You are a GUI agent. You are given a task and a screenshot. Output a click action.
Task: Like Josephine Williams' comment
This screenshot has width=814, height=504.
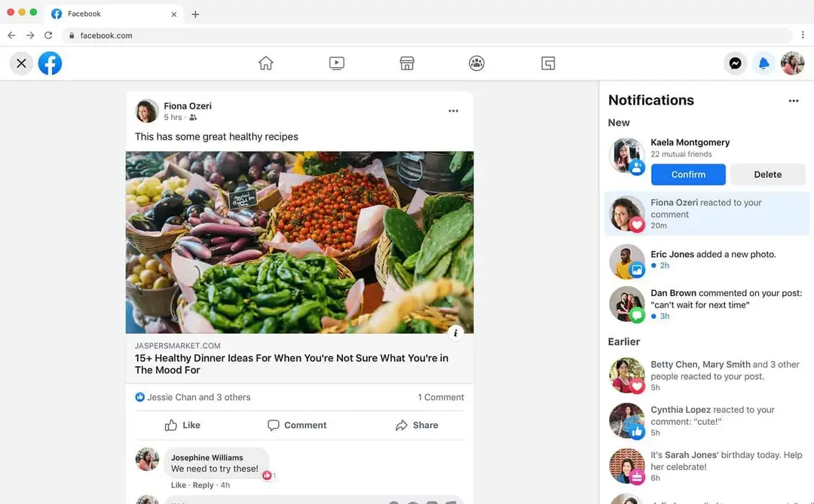point(178,485)
